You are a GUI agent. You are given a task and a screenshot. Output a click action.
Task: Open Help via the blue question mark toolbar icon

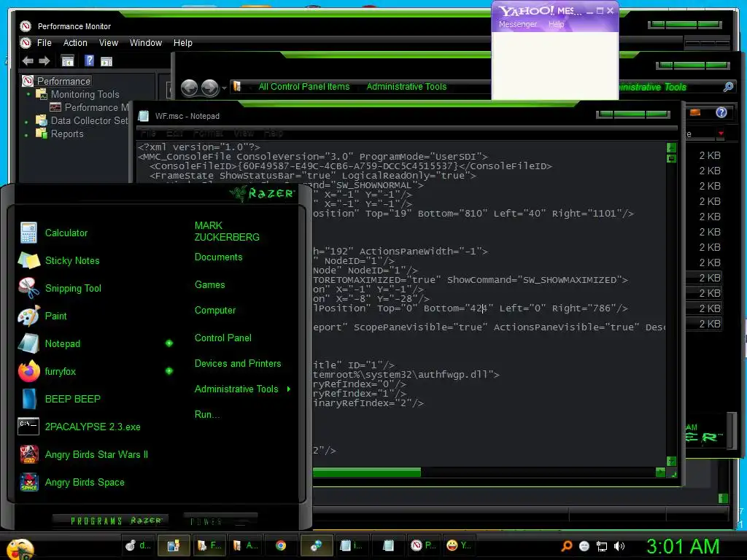point(89,61)
